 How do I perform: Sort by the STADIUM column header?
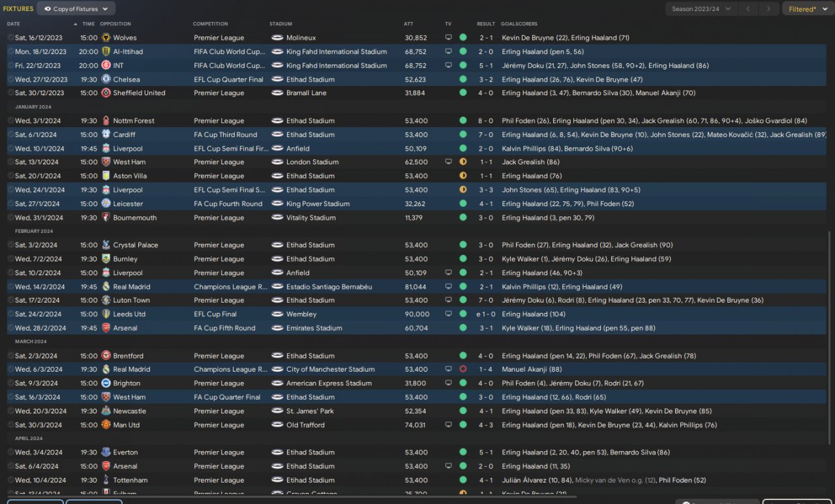pyautogui.click(x=281, y=24)
